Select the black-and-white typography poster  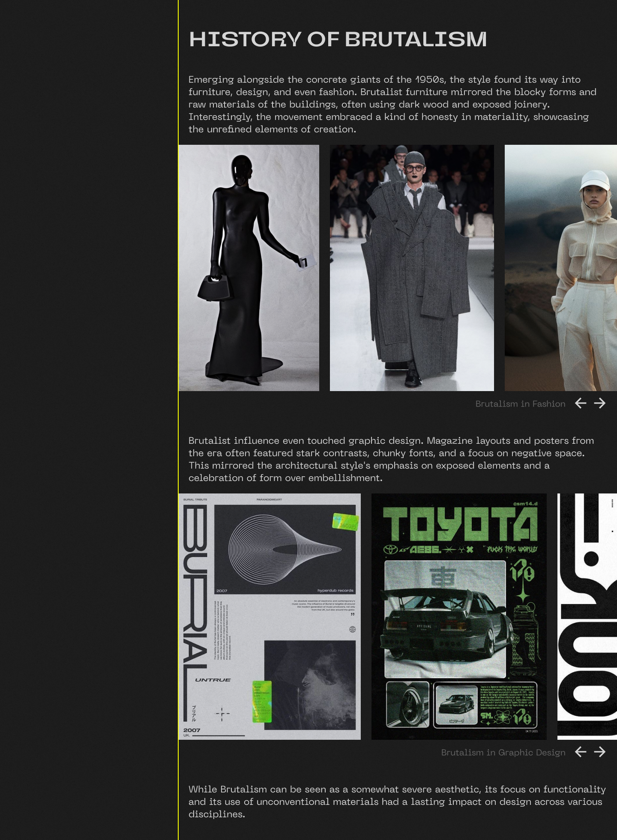coord(587,617)
